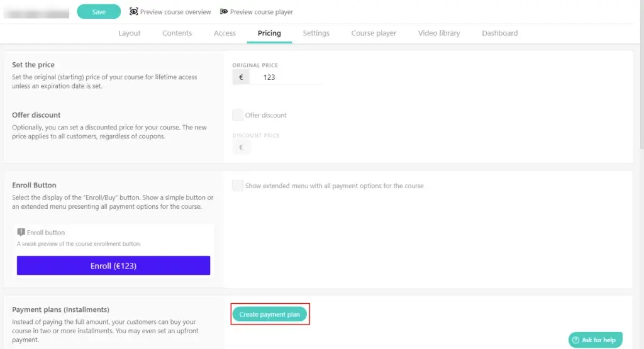Image resolution: width=644 pixels, height=349 pixels.
Task: Open the Ask for help widget
Action: pyautogui.click(x=596, y=340)
